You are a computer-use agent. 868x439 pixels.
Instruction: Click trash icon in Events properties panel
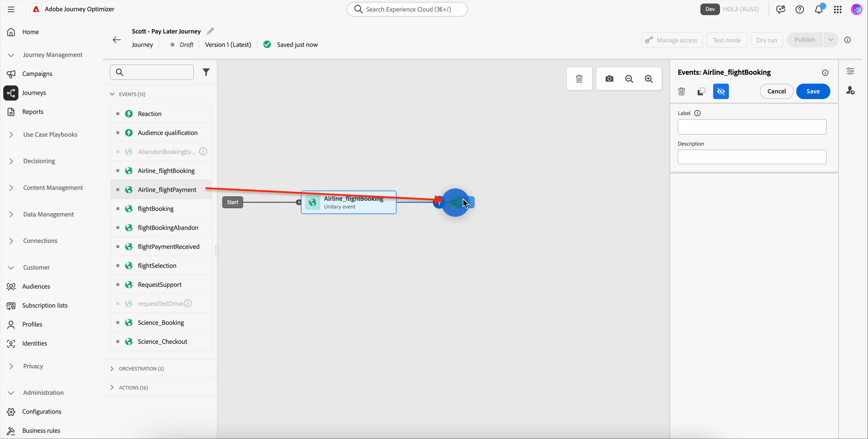point(681,91)
